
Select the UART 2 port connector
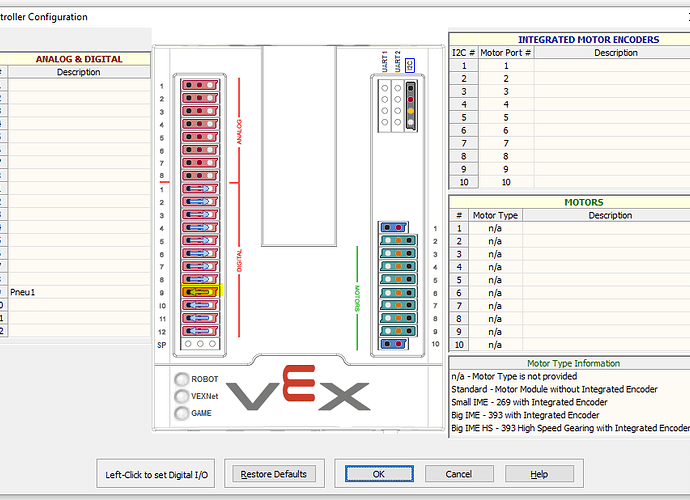click(397, 106)
